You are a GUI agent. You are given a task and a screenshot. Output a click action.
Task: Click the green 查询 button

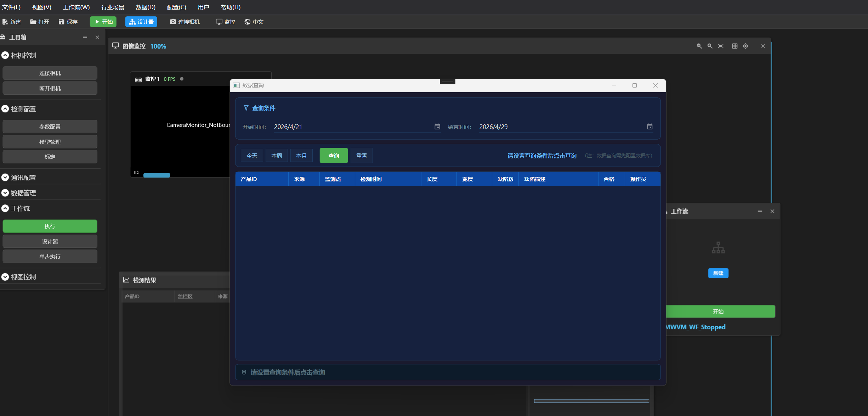coord(334,156)
